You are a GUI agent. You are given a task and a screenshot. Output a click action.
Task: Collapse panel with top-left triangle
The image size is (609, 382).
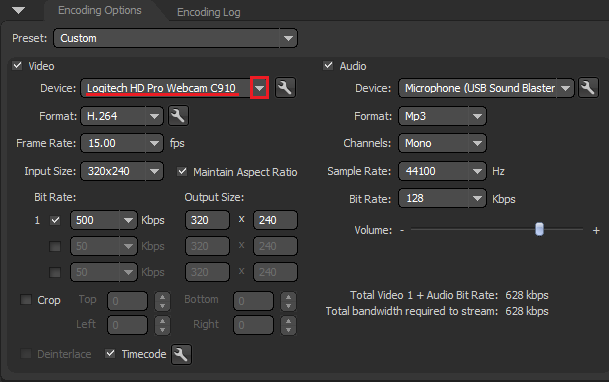18,10
